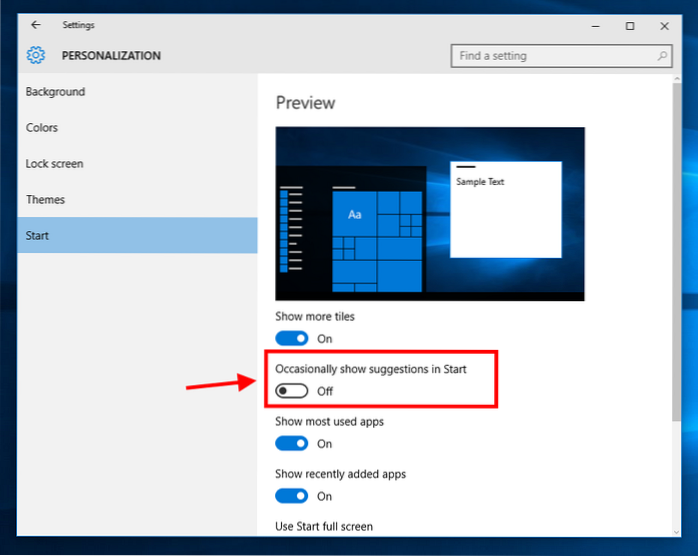Image resolution: width=698 pixels, height=556 pixels.
Task: Click the Personalization gear icon
Action: pos(37,56)
